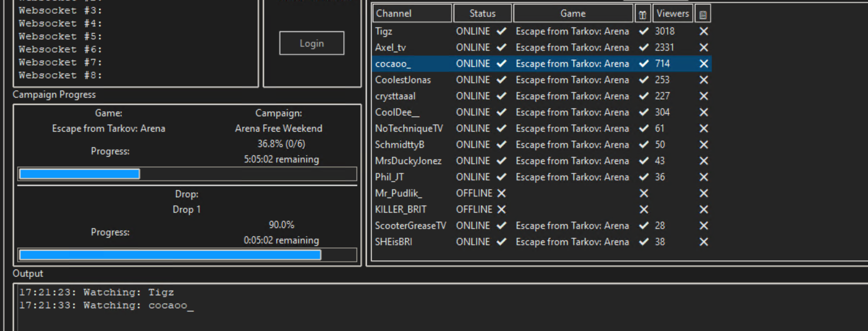The height and width of the screenshot is (331, 868).
Task: Select the CoolDee__ channel
Action: (x=398, y=112)
